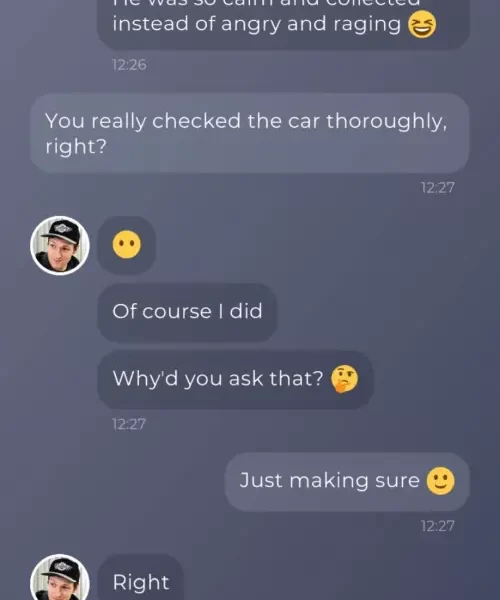
Task: Tap the laughing emoji after 'raging'
Action: pos(422,24)
